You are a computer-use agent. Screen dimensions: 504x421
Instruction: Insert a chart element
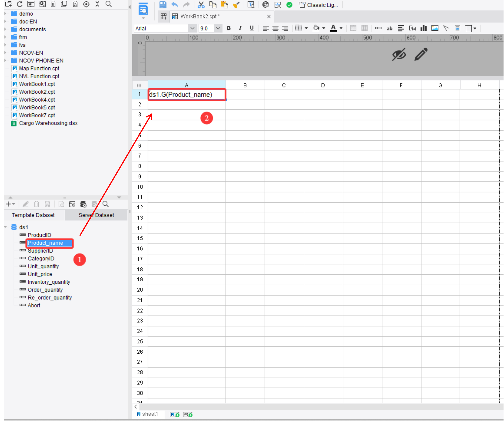[424, 28]
